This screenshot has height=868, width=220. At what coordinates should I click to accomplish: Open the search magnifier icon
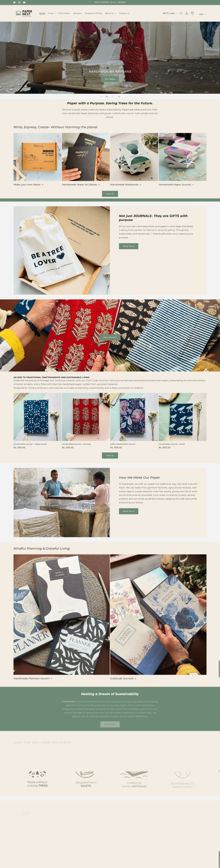[x=181, y=13]
